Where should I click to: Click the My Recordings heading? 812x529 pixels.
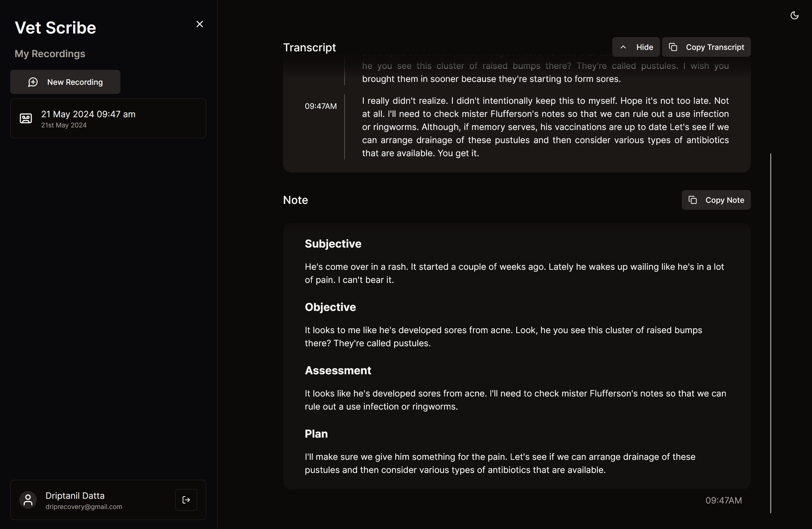tap(50, 54)
